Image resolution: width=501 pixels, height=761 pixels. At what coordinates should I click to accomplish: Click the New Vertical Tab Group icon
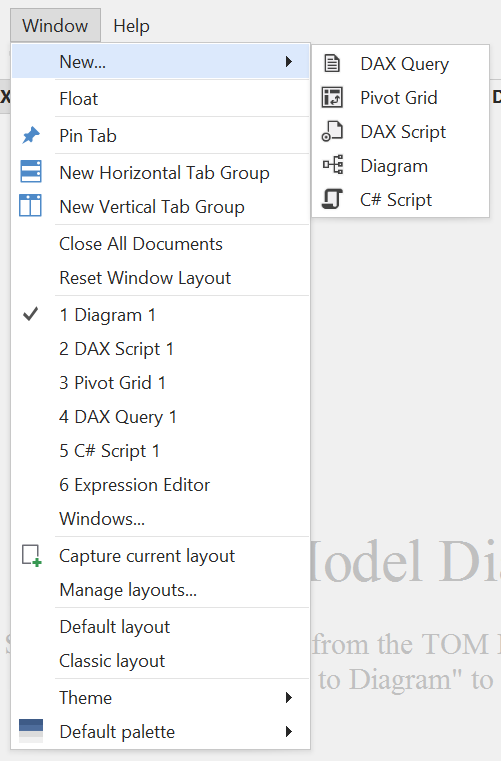pyautogui.click(x=30, y=205)
